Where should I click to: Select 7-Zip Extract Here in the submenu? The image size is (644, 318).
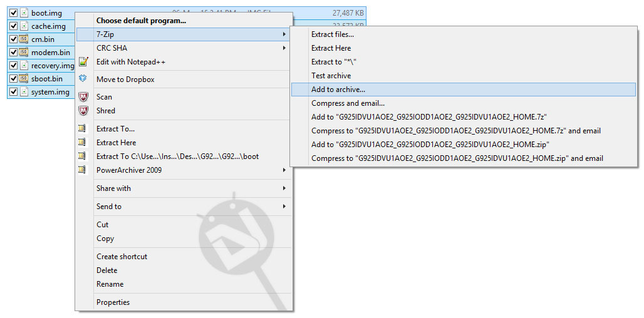point(331,48)
